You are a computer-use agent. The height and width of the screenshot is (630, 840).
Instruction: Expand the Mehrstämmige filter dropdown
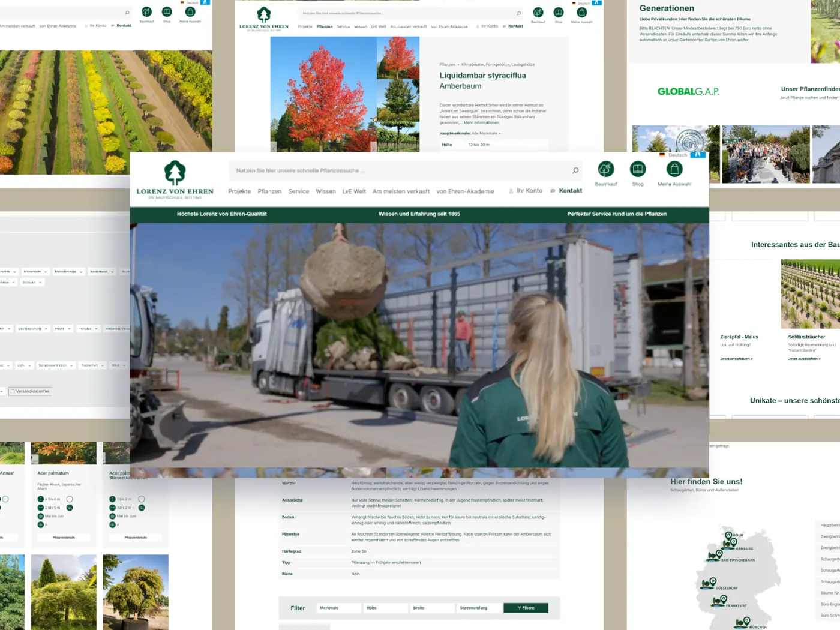68,272
